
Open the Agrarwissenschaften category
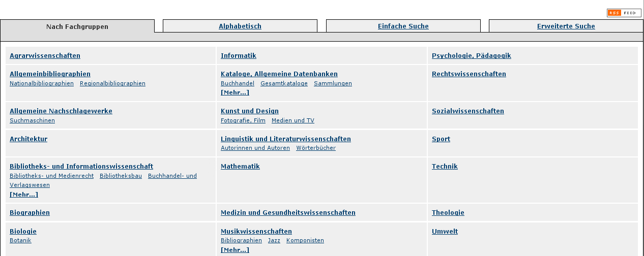pos(45,56)
